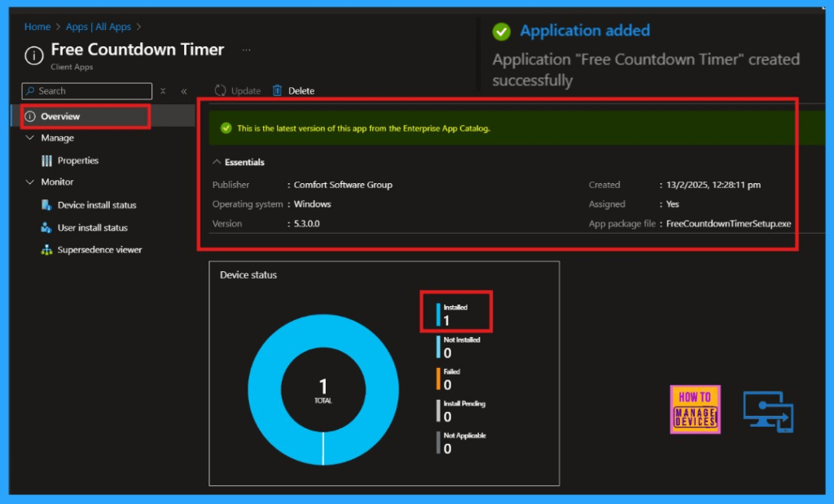The image size is (834, 504).
Task: Click the green check in latest version banner
Action: coord(226,128)
